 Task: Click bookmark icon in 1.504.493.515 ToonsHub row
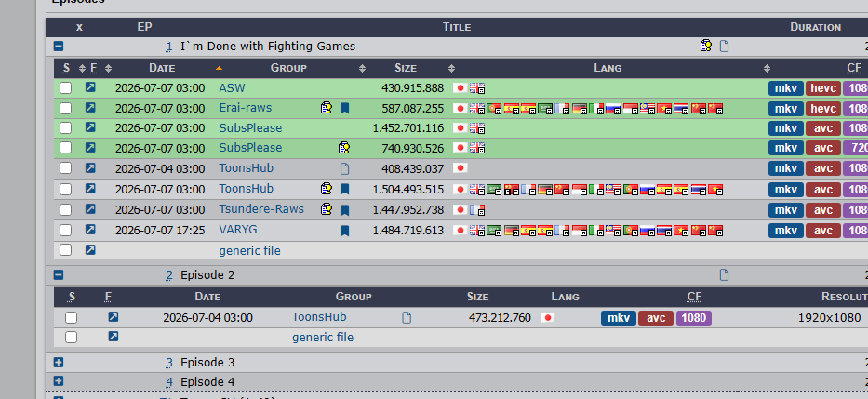click(x=344, y=190)
